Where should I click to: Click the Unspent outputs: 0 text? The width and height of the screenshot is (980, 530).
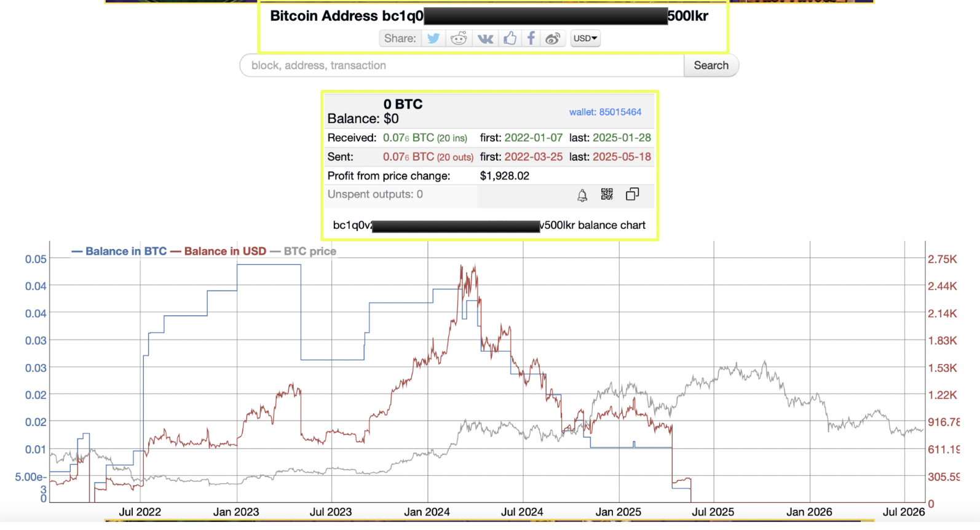click(375, 194)
